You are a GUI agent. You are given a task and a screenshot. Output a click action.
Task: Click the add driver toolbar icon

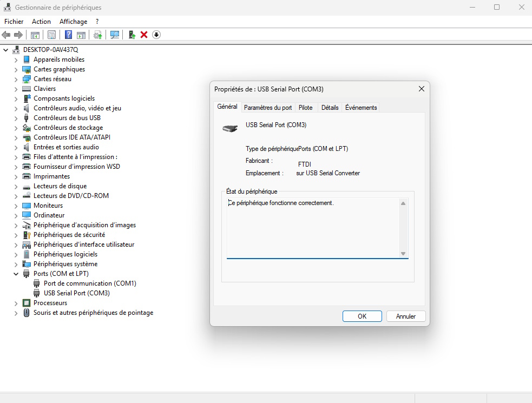[x=132, y=35]
